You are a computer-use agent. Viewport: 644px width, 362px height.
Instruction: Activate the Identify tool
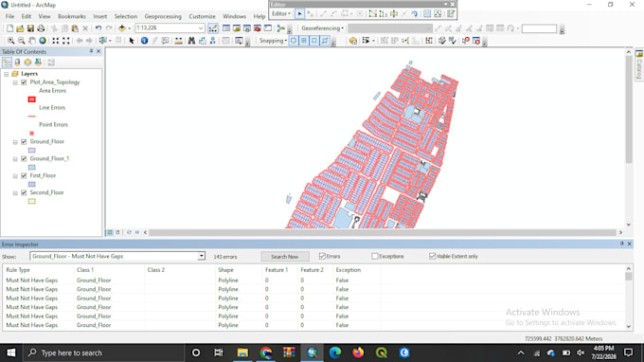tap(144, 41)
